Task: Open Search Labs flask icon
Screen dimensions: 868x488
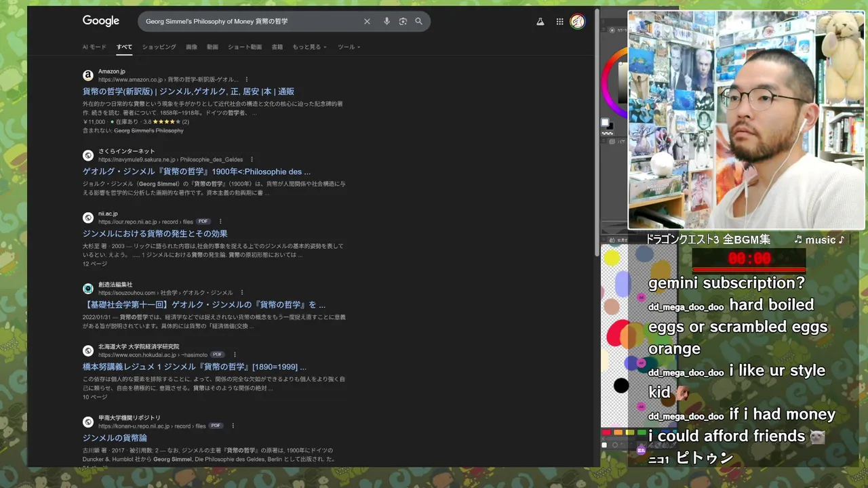Action: [x=540, y=22]
